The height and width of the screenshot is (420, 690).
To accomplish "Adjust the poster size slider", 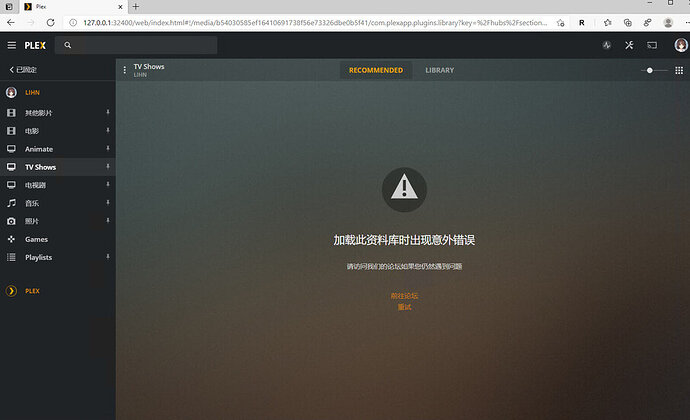I will point(654,70).
